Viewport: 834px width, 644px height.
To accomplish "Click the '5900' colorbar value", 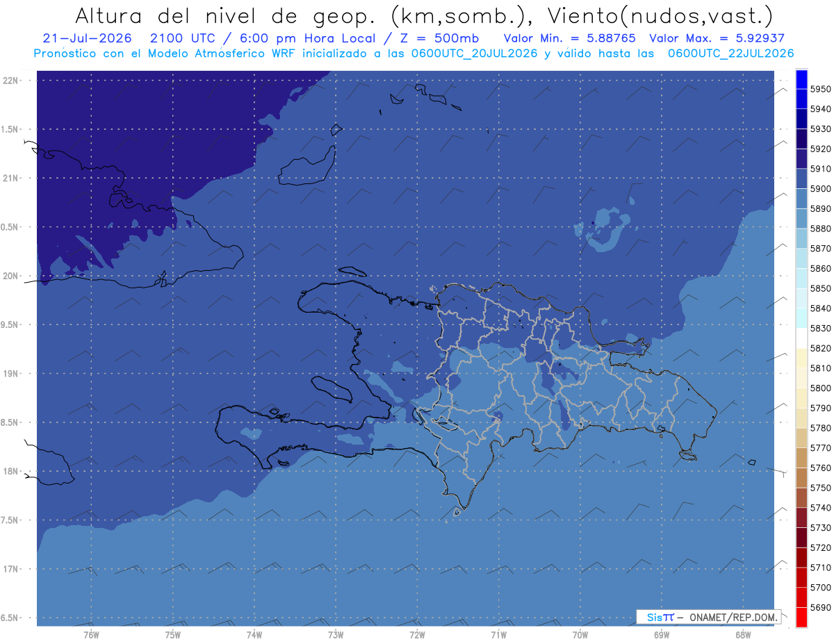I will 820,188.
